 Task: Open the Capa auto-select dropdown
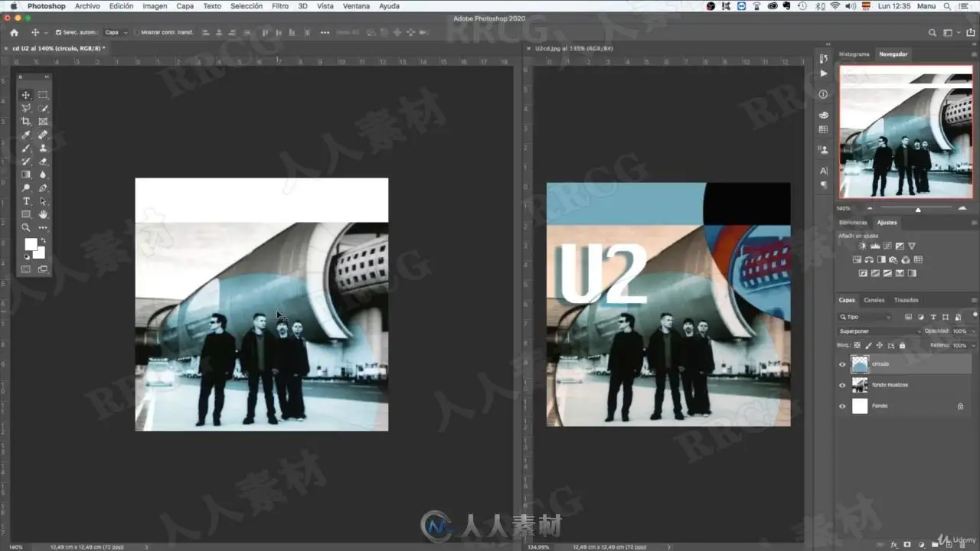click(116, 33)
